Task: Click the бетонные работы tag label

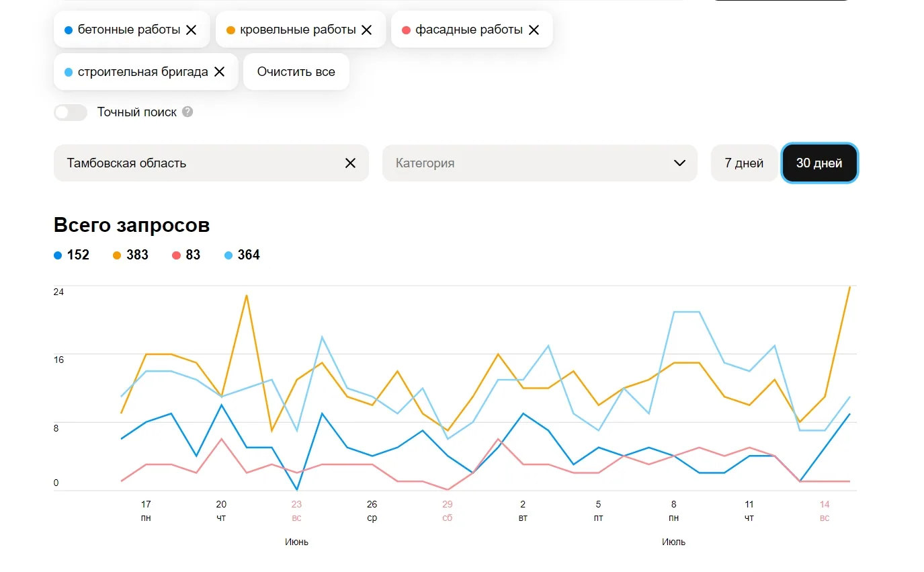Action: [x=129, y=30]
